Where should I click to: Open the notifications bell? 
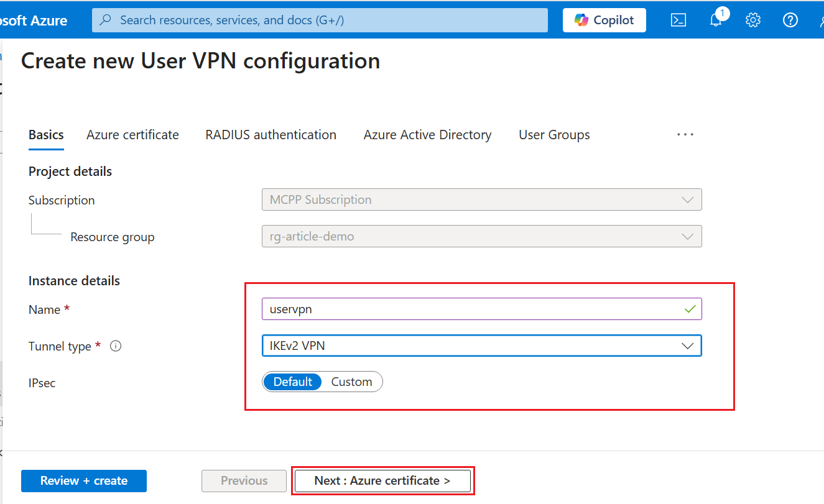pyautogui.click(x=716, y=21)
